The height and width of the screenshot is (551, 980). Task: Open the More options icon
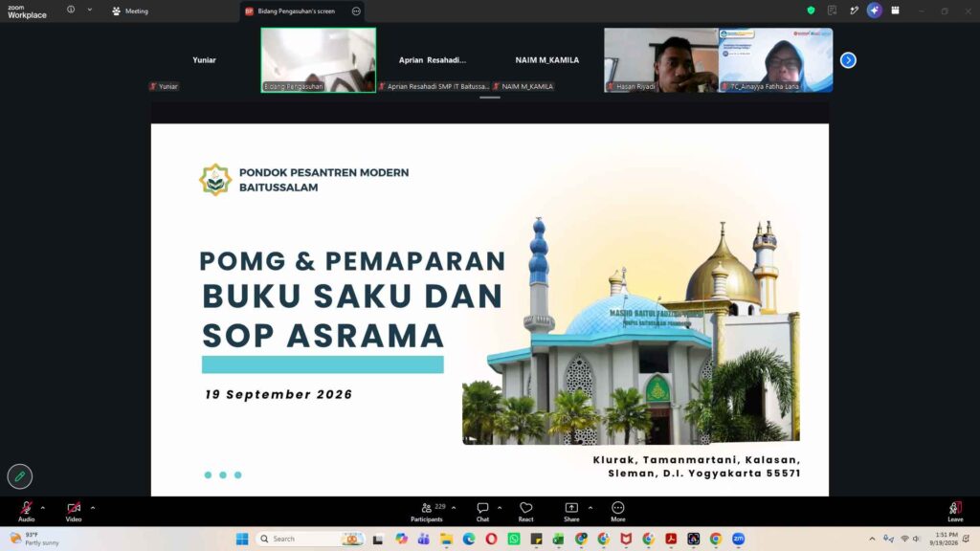[618, 511]
